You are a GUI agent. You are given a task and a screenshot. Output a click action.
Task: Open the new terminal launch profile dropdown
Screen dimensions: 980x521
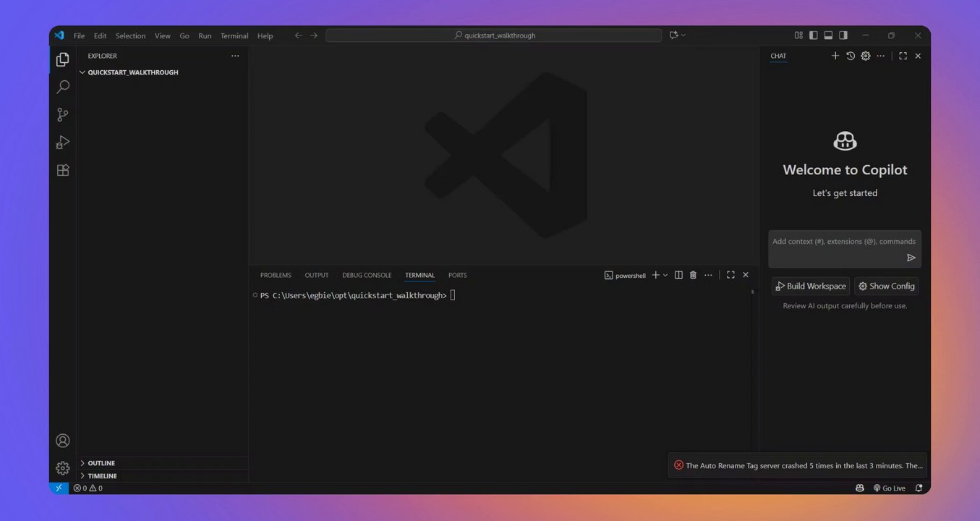[665, 275]
